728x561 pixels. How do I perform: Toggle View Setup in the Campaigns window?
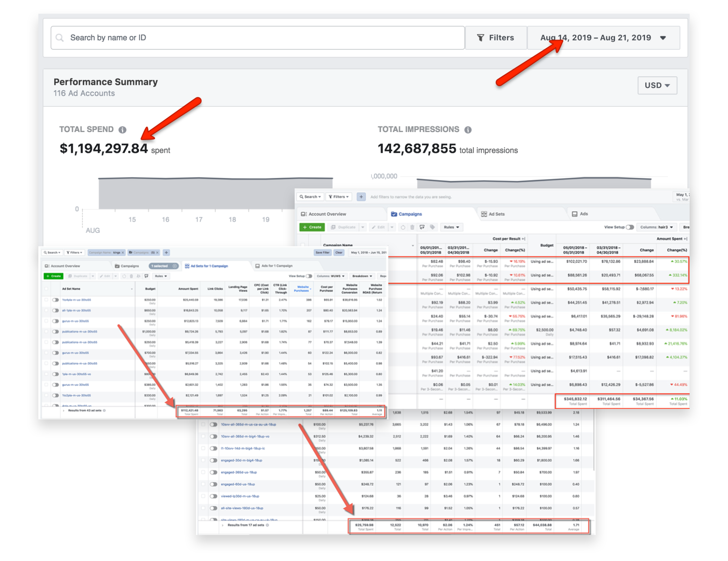click(x=630, y=227)
